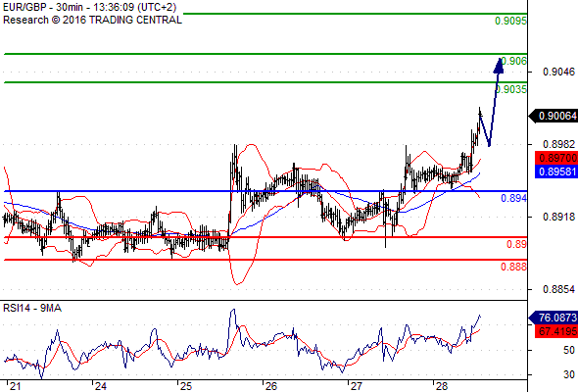Click the 0.9095 resistance level label
This screenshot has width=578, height=392.
[x=510, y=21]
